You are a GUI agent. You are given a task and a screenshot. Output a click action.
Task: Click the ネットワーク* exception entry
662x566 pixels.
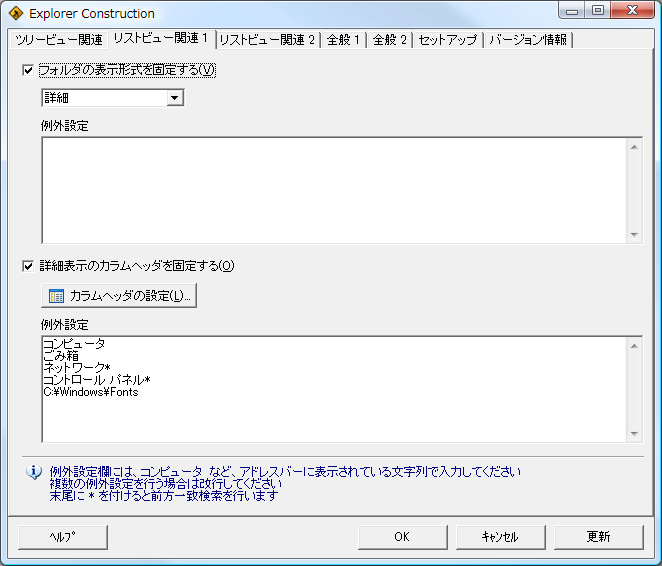pos(76,367)
